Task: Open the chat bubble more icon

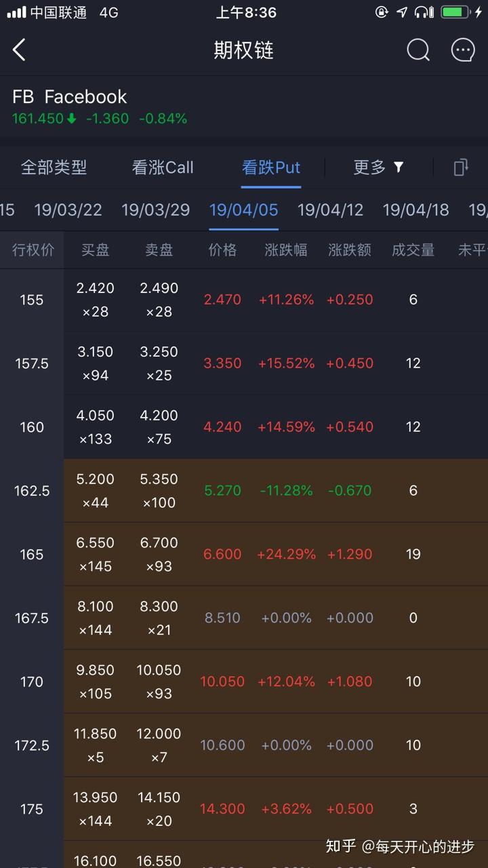Action: [463, 50]
